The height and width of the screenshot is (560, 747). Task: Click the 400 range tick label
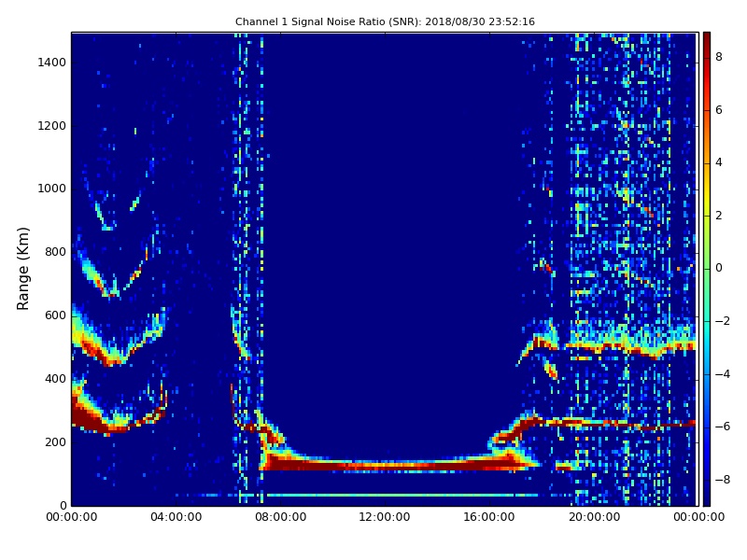[x=55, y=379]
